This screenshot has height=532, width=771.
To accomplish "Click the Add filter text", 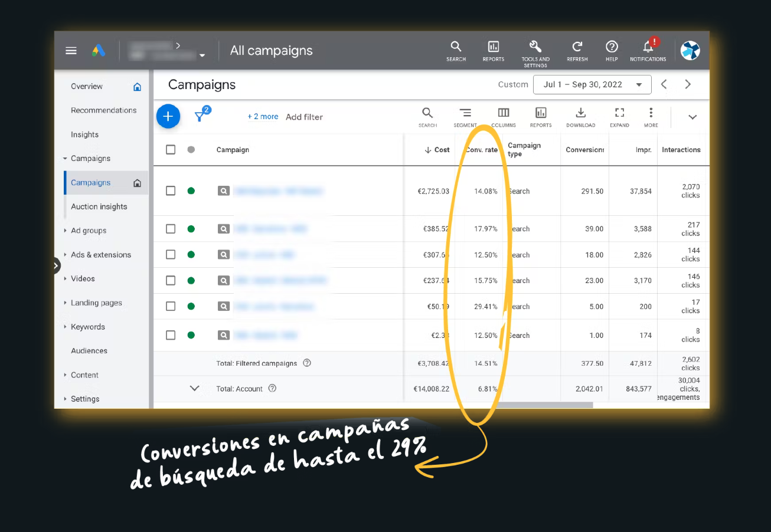I will tap(304, 117).
